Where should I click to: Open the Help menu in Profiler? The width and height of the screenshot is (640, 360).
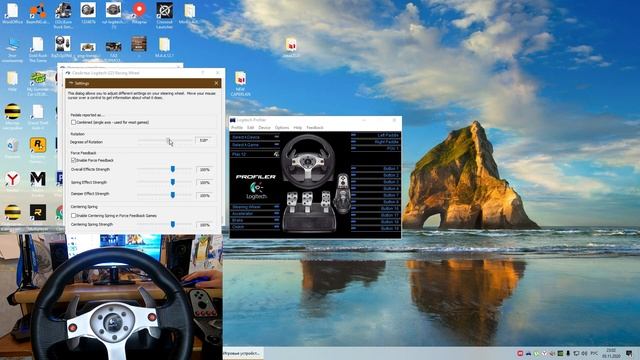click(x=298, y=128)
